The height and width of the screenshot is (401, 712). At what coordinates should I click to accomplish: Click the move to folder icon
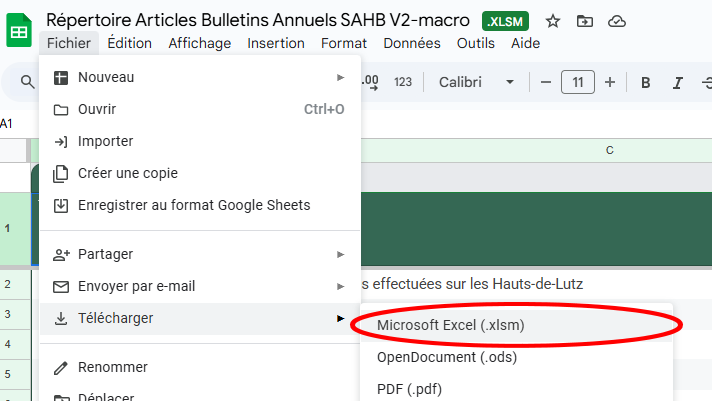585,21
